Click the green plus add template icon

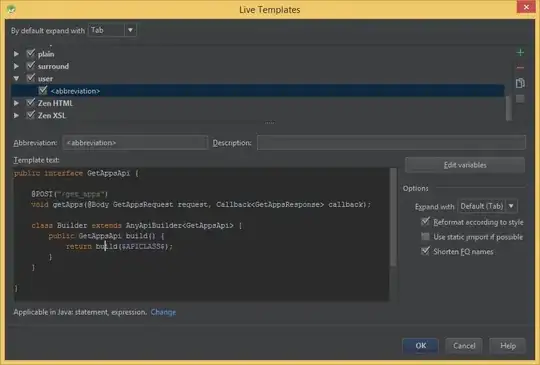click(520, 53)
